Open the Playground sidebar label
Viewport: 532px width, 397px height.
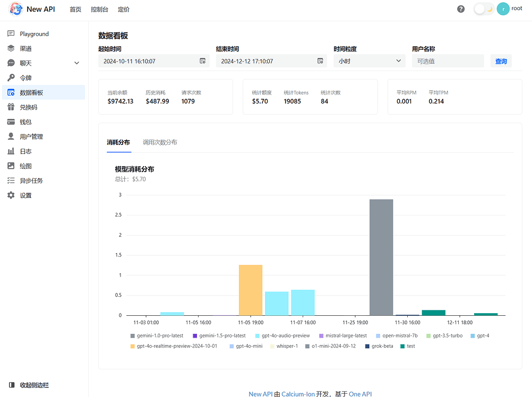[x=35, y=34]
